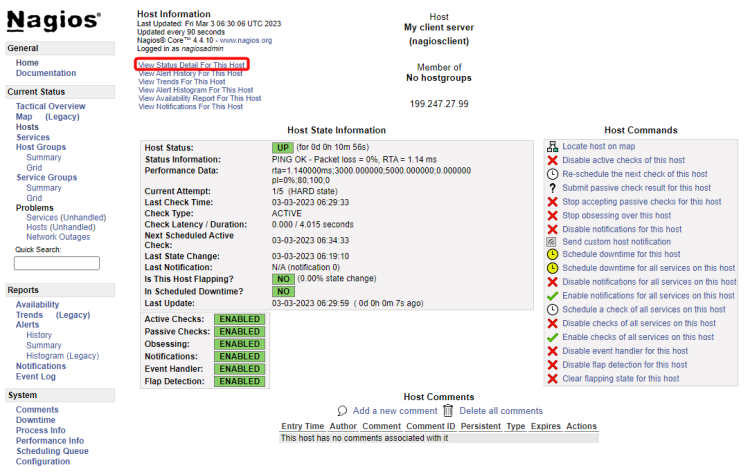
Task: Open Configuration under System
Action: [x=43, y=461]
